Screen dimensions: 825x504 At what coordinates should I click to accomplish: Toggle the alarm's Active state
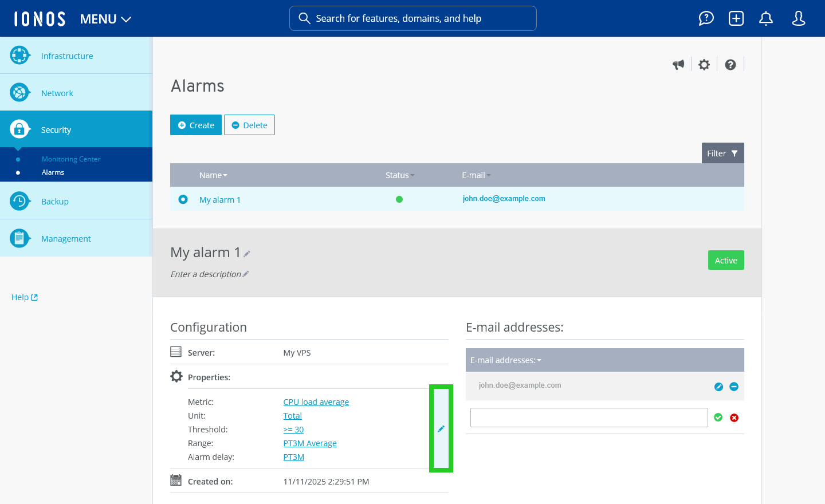pos(726,260)
